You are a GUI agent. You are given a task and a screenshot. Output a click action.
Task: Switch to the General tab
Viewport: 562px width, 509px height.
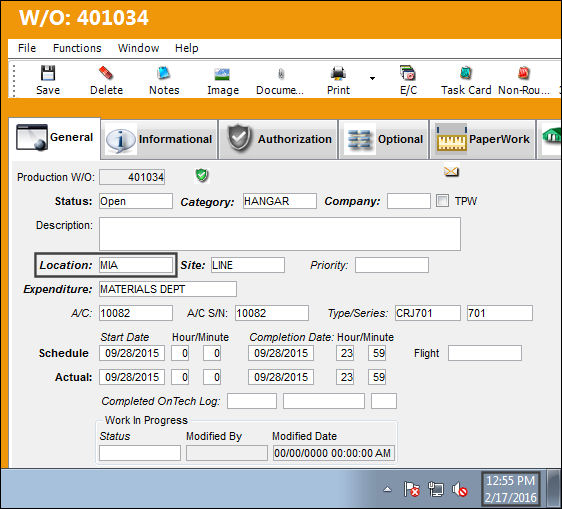tap(54, 138)
